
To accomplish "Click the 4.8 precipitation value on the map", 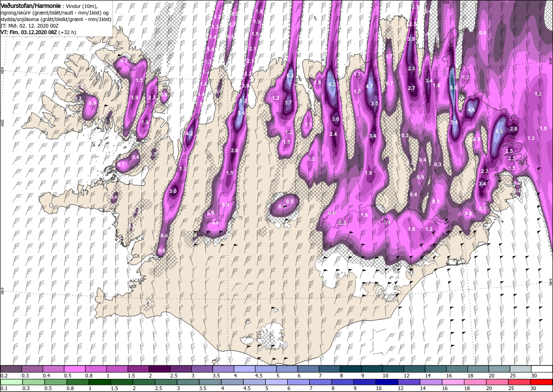I will pos(499,131).
